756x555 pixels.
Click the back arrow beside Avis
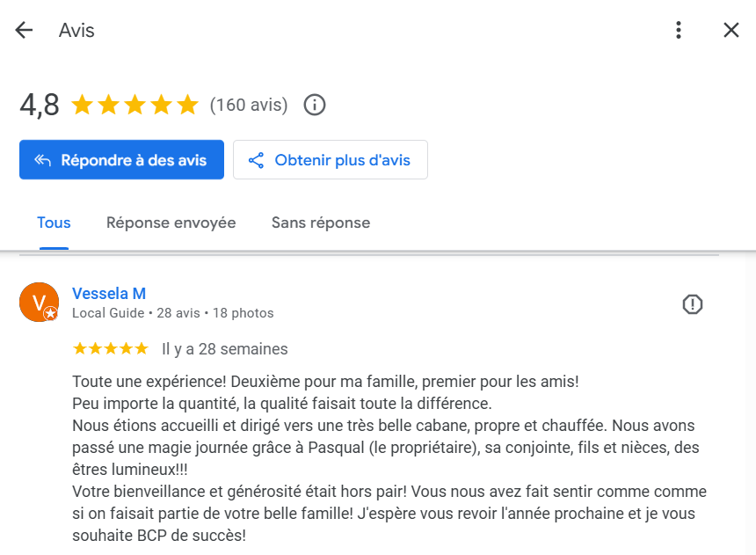[24, 30]
